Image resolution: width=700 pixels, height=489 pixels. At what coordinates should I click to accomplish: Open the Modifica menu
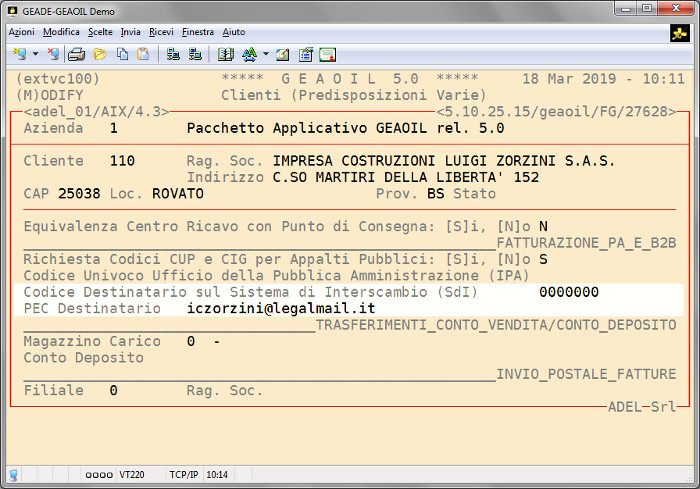pos(61,32)
